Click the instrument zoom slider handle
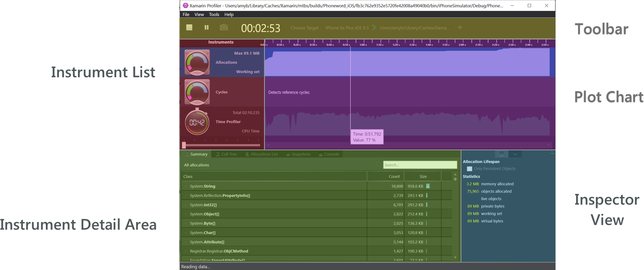644x270 pixels. (x=184, y=145)
